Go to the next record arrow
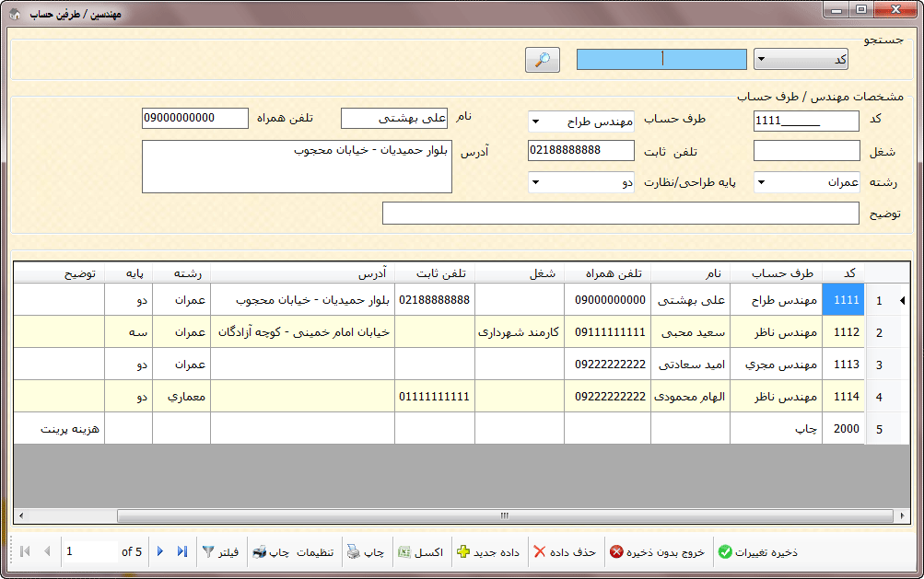Viewport: 924px width, 579px height. [160, 551]
